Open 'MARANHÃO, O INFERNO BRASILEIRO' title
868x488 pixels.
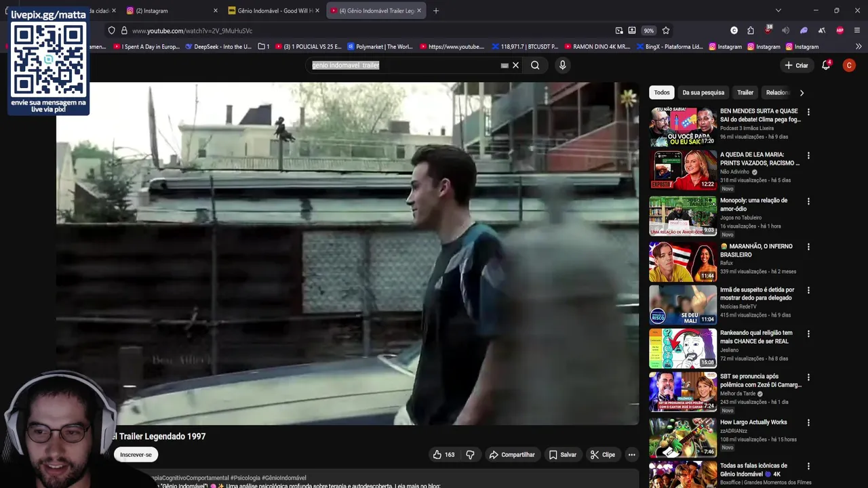[757, 250]
